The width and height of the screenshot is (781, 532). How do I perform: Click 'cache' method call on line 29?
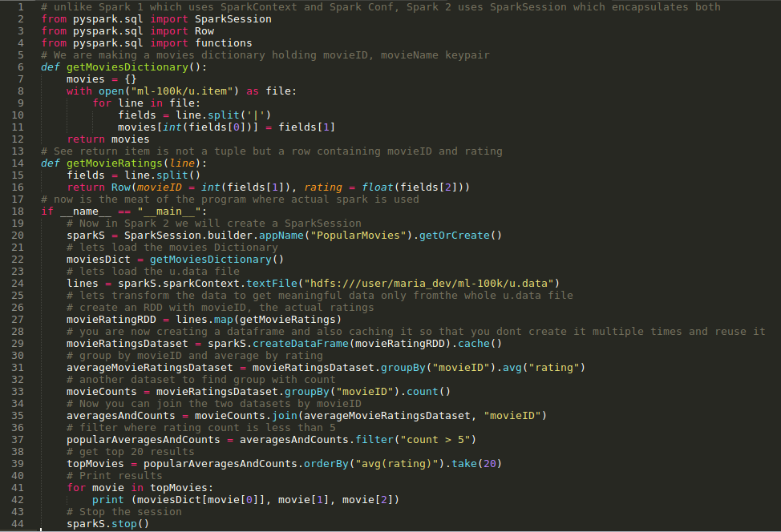coord(474,344)
